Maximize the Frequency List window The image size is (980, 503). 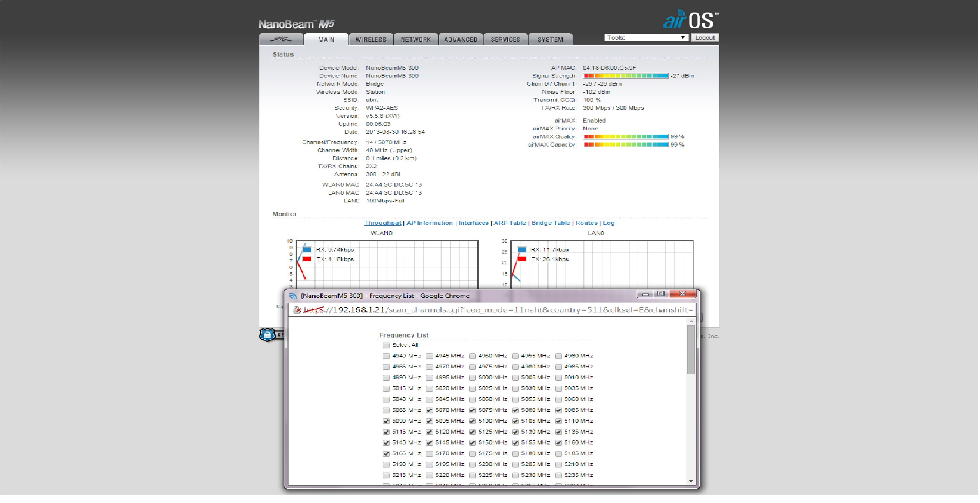click(x=661, y=294)
